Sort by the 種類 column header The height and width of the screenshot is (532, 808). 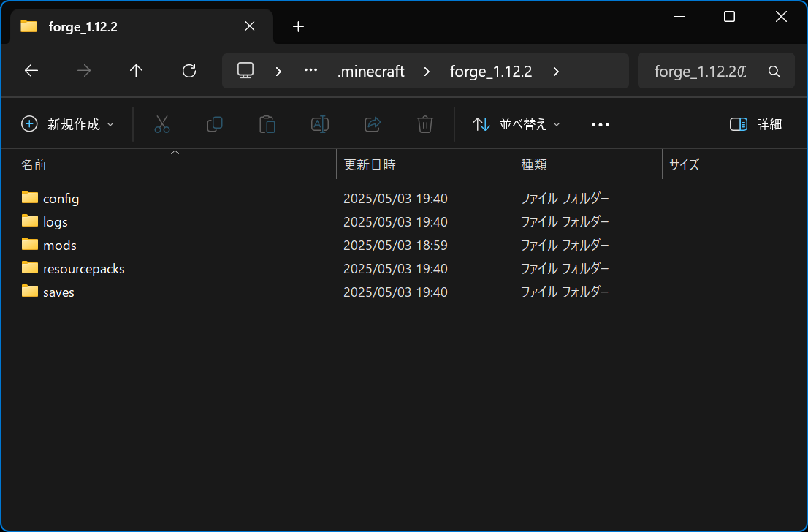coord(588,164)
